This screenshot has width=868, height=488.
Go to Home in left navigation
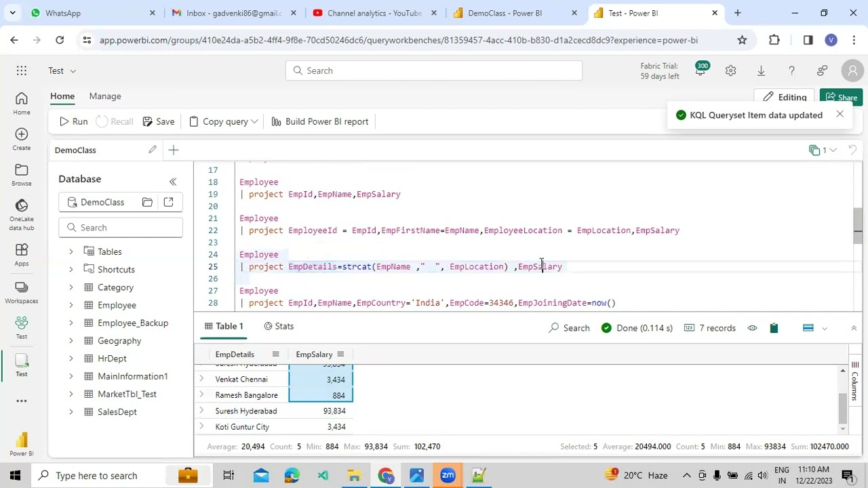tap(21, 104)
